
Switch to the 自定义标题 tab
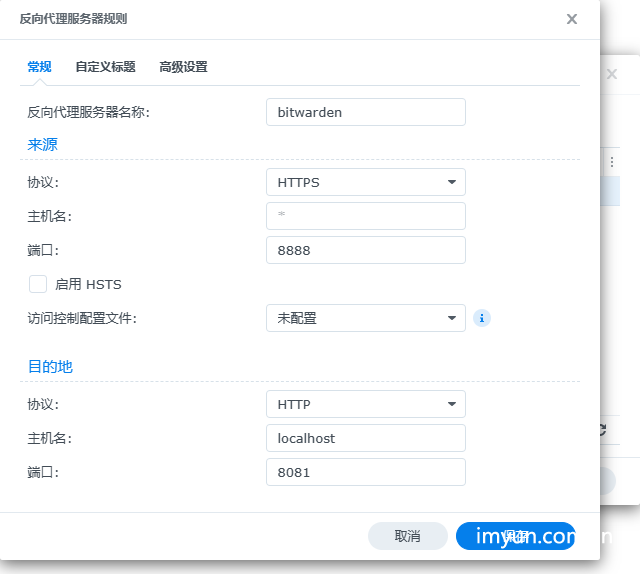(105, 67)
